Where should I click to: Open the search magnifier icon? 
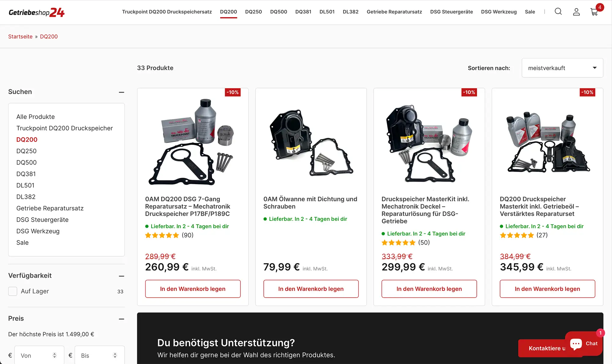pos(558,12)
